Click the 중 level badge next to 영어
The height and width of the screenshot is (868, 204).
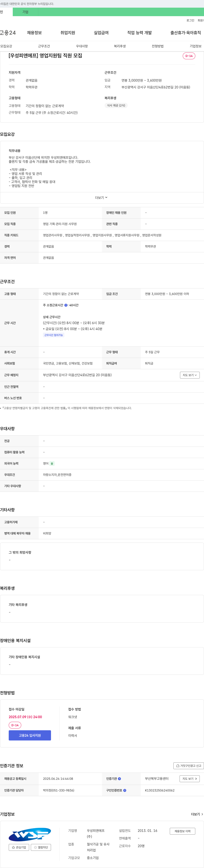click(x=52, y=463)
